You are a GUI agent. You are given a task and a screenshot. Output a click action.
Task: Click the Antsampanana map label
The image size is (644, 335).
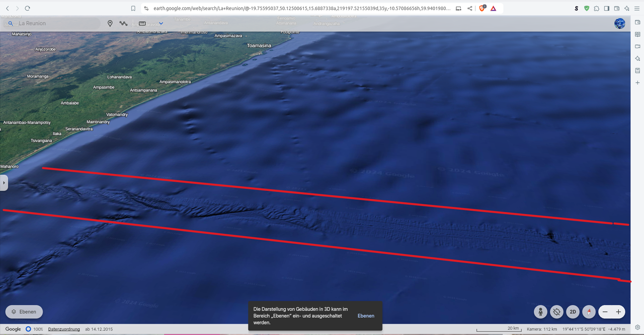143,90
